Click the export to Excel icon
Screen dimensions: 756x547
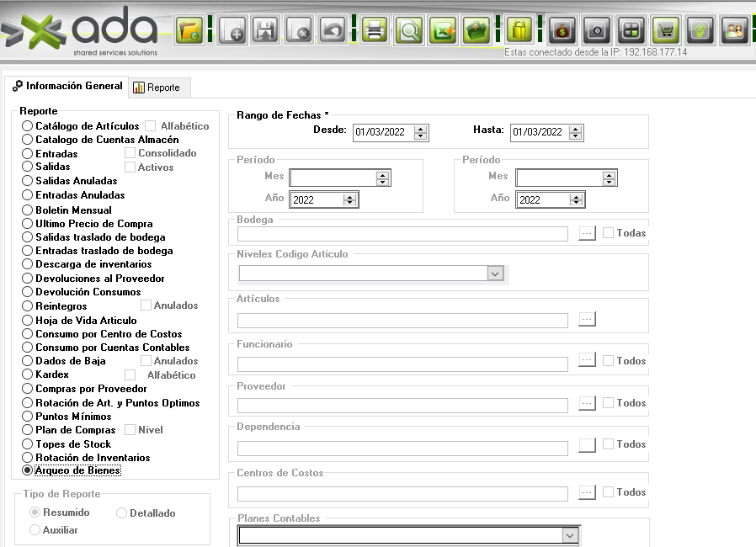(443, 31)
